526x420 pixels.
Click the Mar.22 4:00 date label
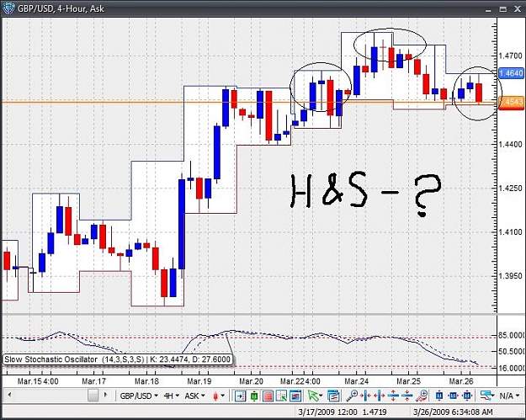coord(300,381)
